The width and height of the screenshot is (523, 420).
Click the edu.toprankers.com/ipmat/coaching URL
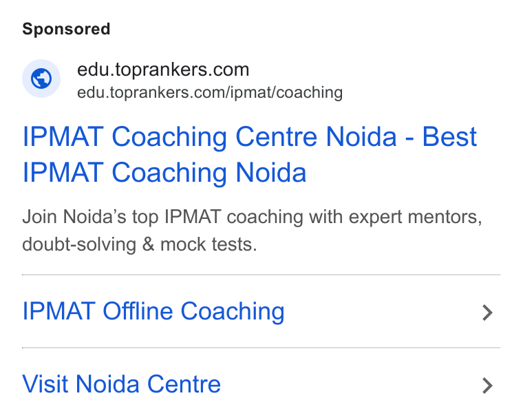click(210, 92)
